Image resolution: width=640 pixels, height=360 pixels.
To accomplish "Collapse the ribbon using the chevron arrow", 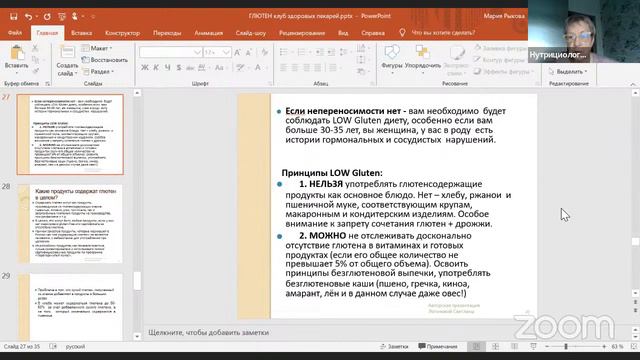I will coord(633,84).
